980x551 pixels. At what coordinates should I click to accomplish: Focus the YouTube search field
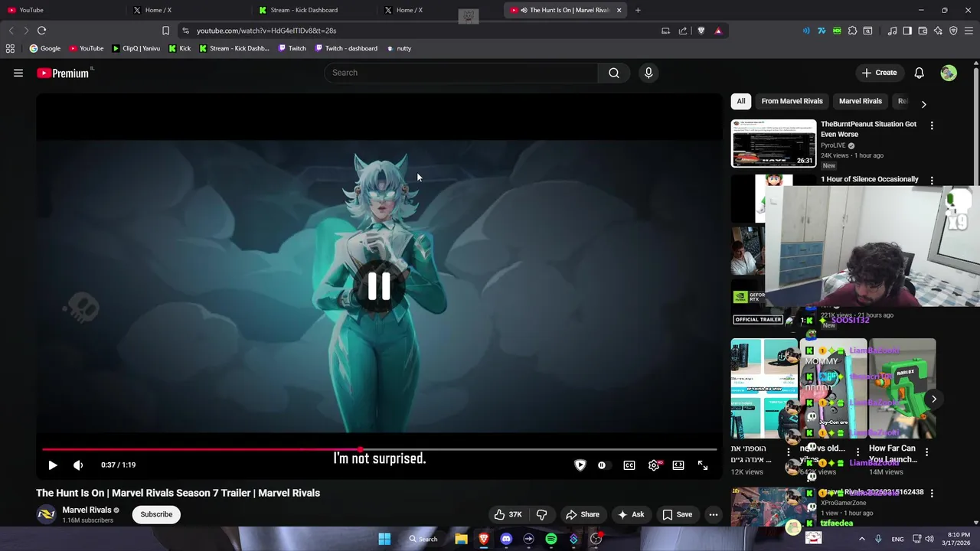coord(462,73)
